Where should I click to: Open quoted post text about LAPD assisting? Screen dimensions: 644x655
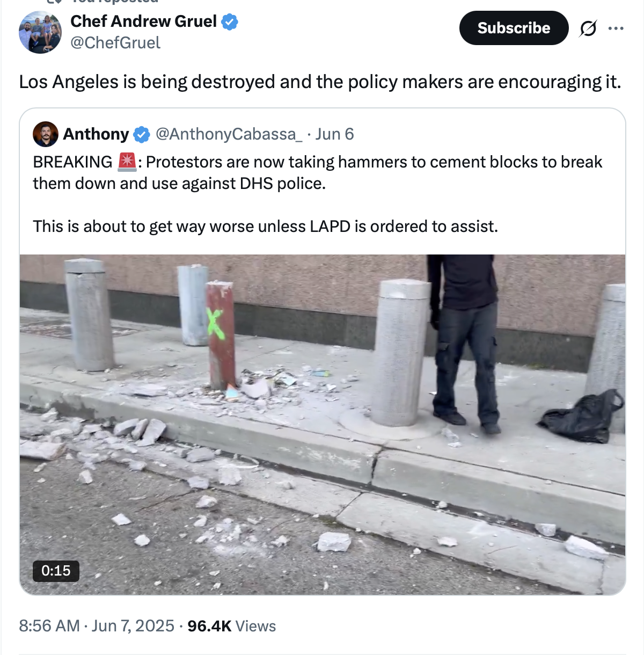coord(265,227)
